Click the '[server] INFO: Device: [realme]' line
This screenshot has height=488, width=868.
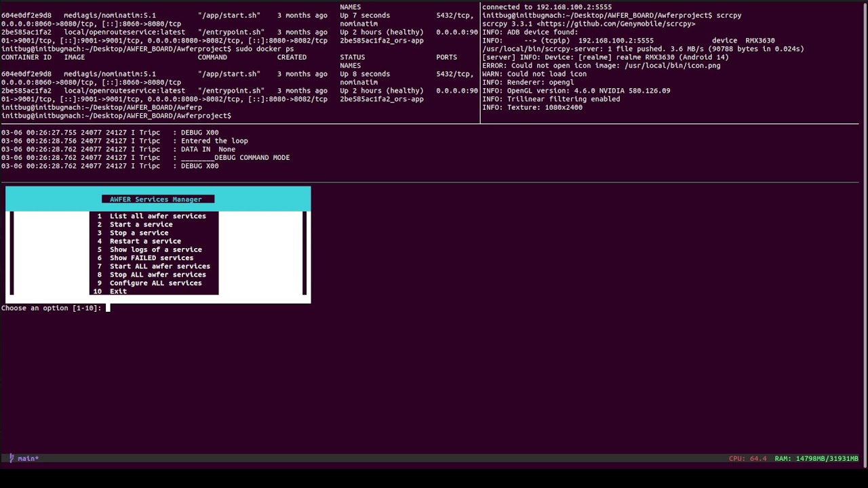606,57
